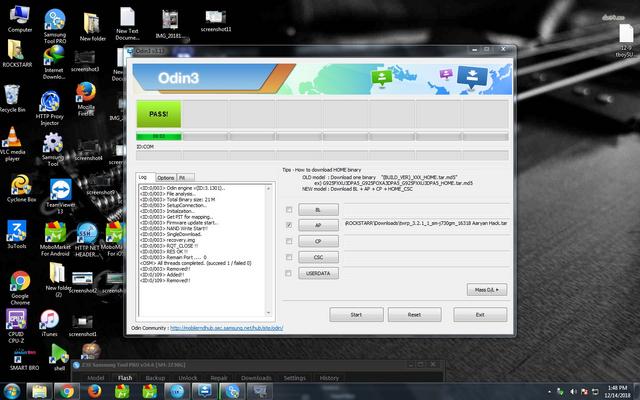Select the shell desktop shortcut
The width and height of the screenshot is (640, 400).
60,358
